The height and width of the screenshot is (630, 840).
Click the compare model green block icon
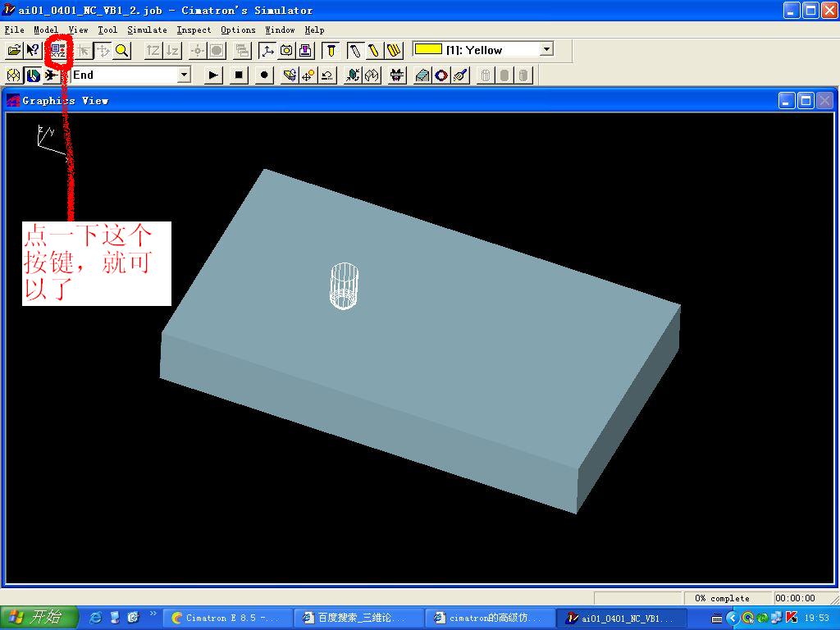[353, 75]
